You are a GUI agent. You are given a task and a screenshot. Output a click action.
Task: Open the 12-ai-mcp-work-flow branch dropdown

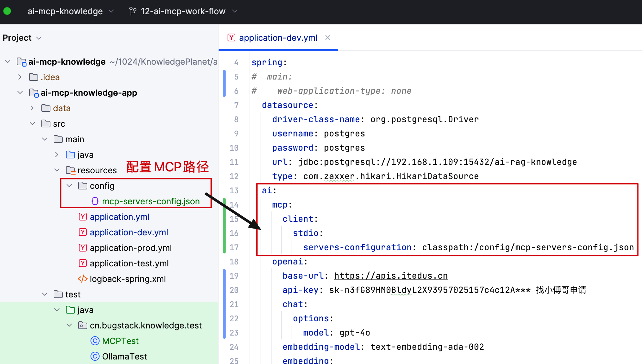(235, 11)
